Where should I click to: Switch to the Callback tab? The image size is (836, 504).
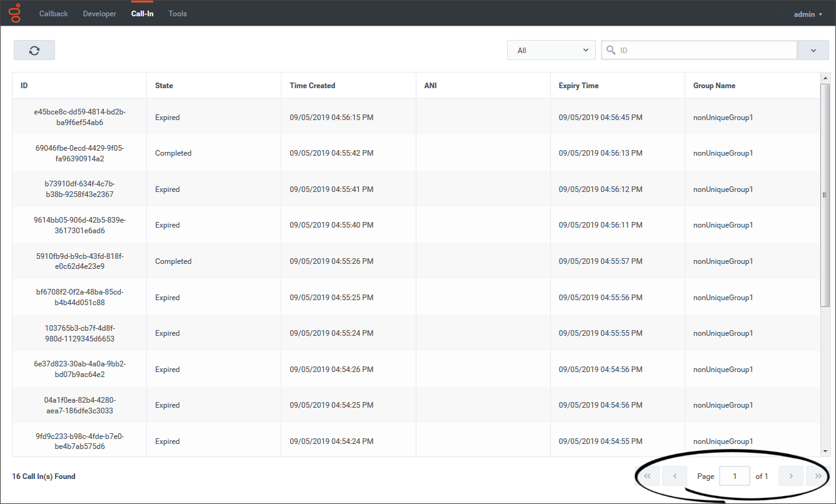coord(53,13)
